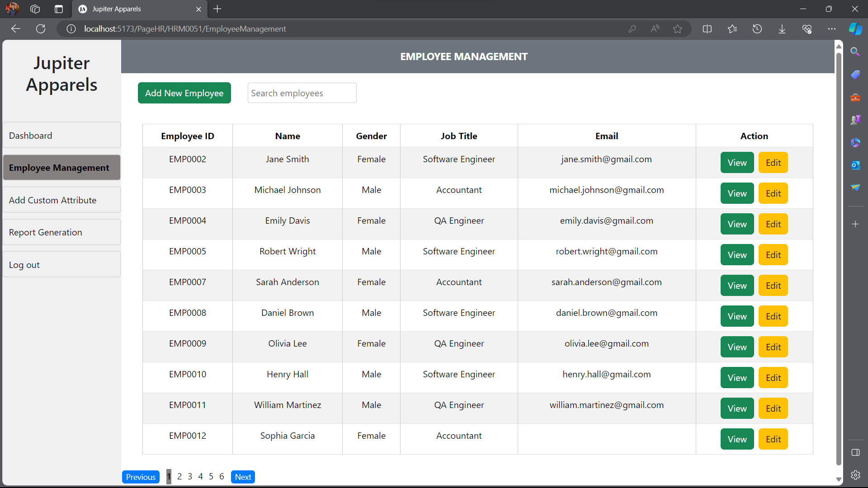The image size is (868, 488).
Task: Click the Edit button for EMP0007
Action: (773, 286)
